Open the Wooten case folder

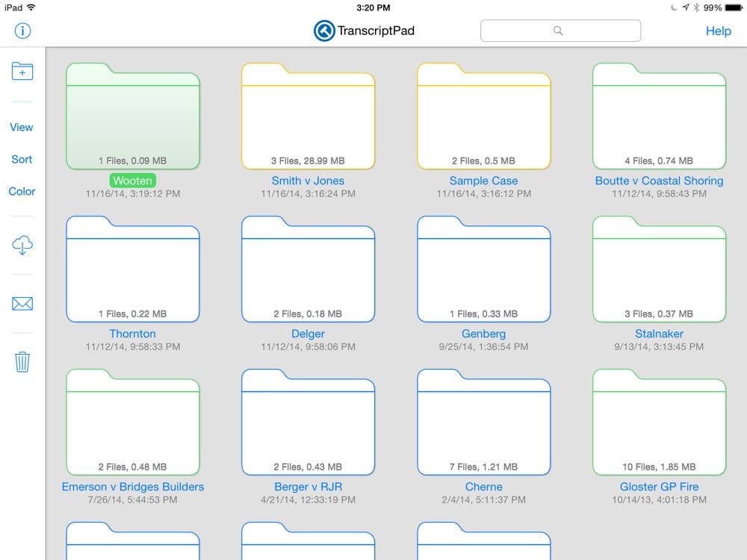click(133, 116)
